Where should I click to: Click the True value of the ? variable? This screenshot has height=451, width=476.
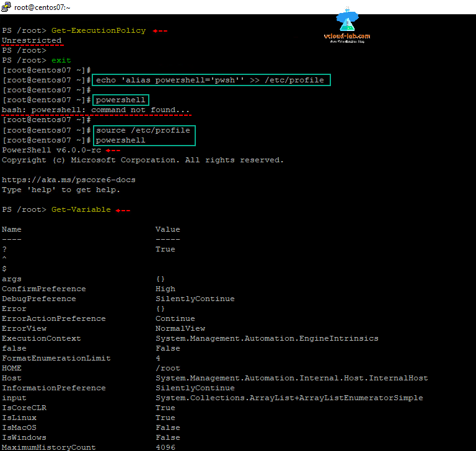[x=165, y=250]
